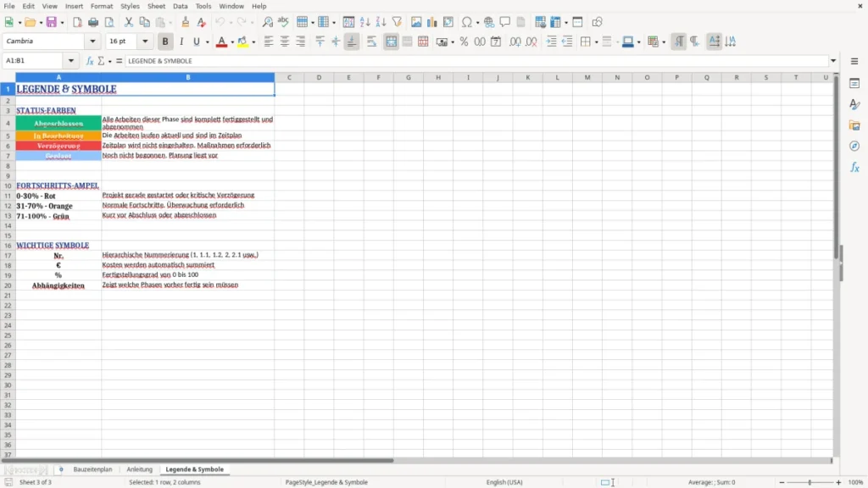Click zoom in plus button

[838, 482]
